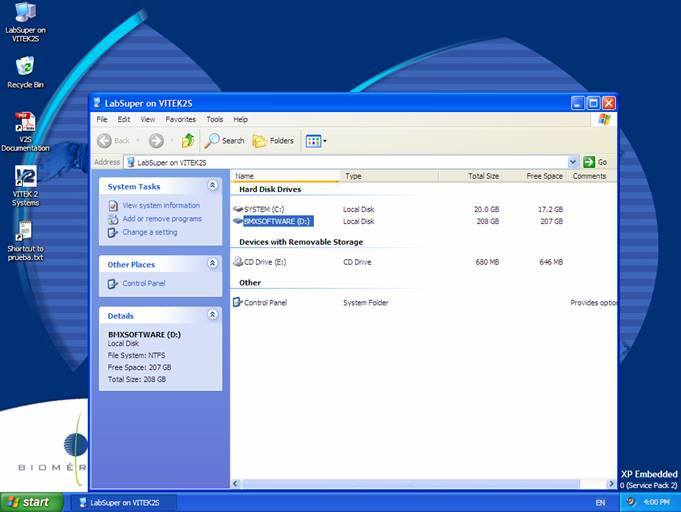This screenshot has height=512, width=681.
Task: Click the Windows flag logo in toolbar
Action: (604, 119)
